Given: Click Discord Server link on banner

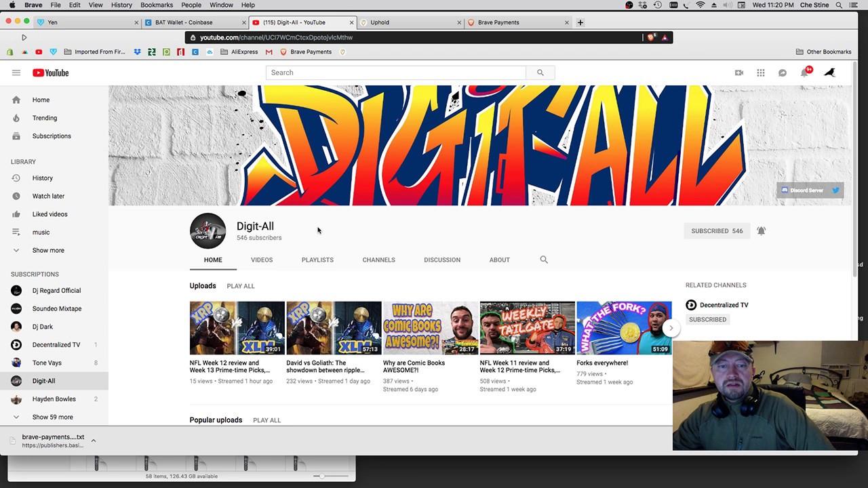Looking at the screenshot, I should (802, 190).
